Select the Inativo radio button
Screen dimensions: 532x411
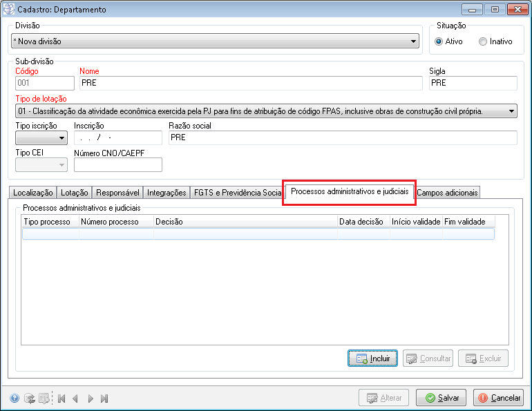click(x=482, y=41)
